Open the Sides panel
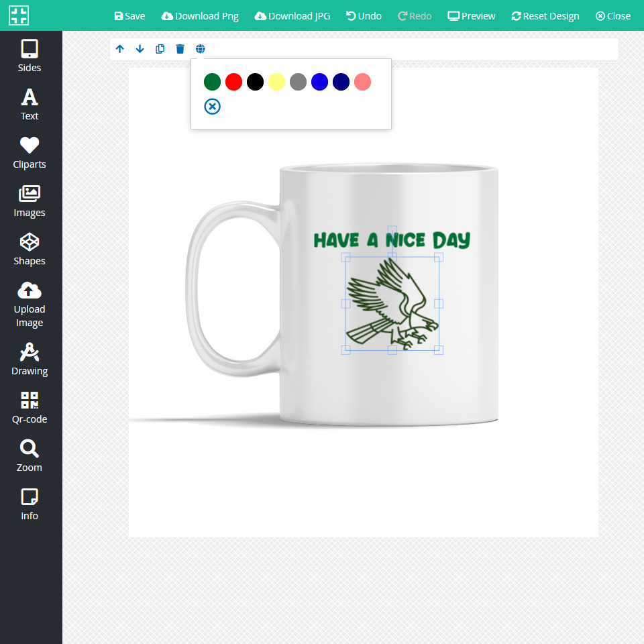644x644 pixels. click(30, 56)
